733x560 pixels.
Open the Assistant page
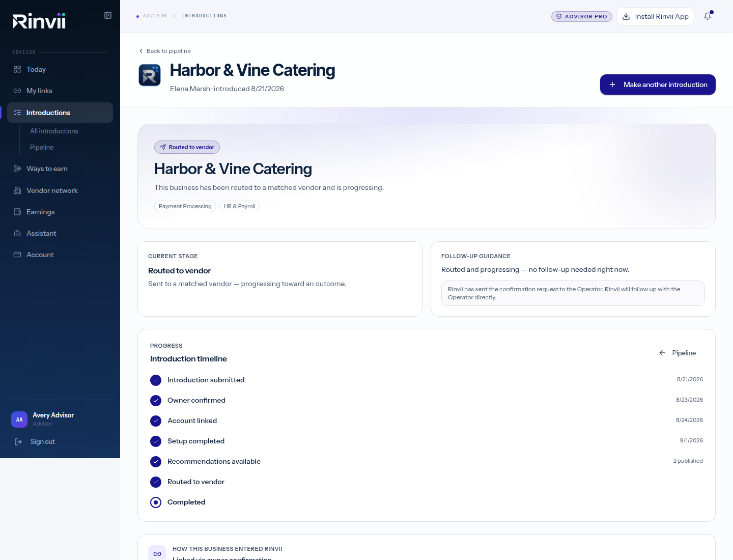60,233
